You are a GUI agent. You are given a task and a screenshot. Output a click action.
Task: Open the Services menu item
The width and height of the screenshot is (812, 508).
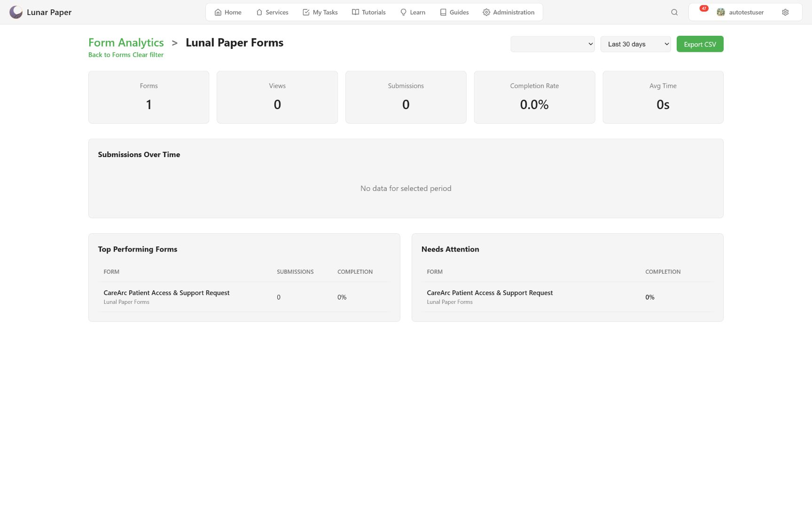pyautogui.click(x=272, y=12)
